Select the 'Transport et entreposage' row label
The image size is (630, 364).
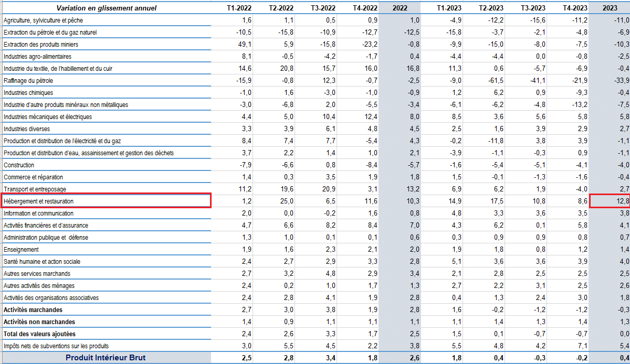coord(35,189)
